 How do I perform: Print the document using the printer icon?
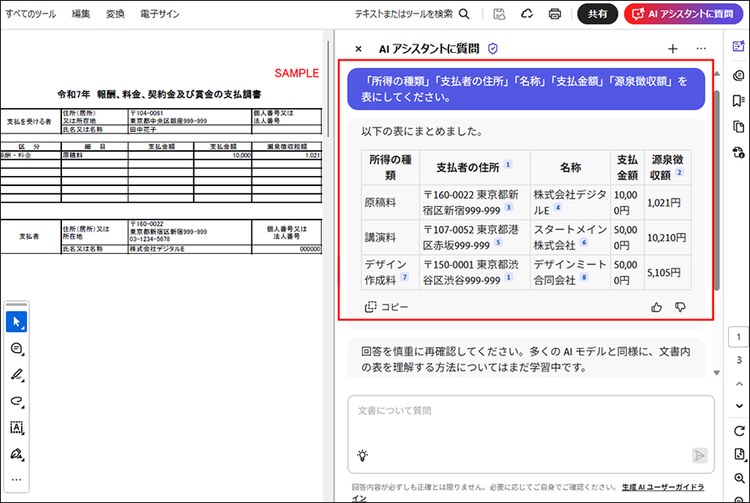click(555, 14)
